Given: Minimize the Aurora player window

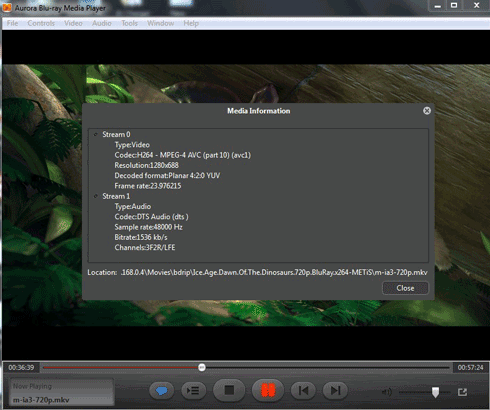Looking at the screenshot, I should tap(438, 6).
